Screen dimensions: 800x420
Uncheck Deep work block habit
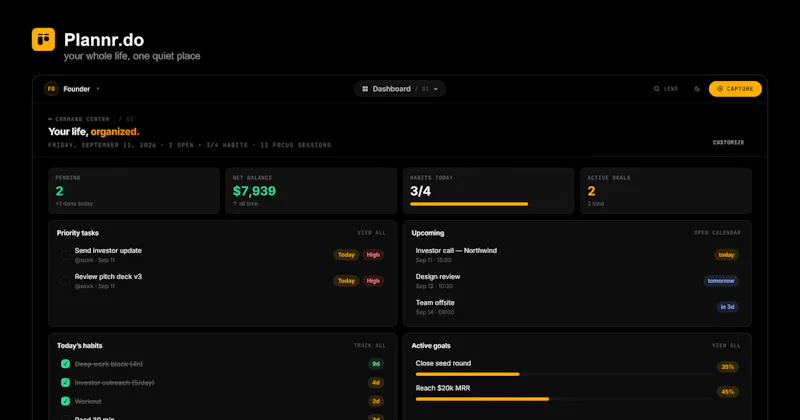click(65, 364)
